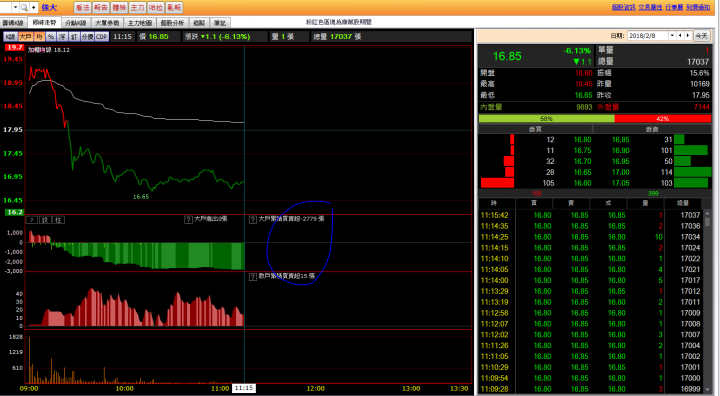The width and height of the screenshot is (720, 396).
Task: Click the 看法 button
Action: (82, 7)
